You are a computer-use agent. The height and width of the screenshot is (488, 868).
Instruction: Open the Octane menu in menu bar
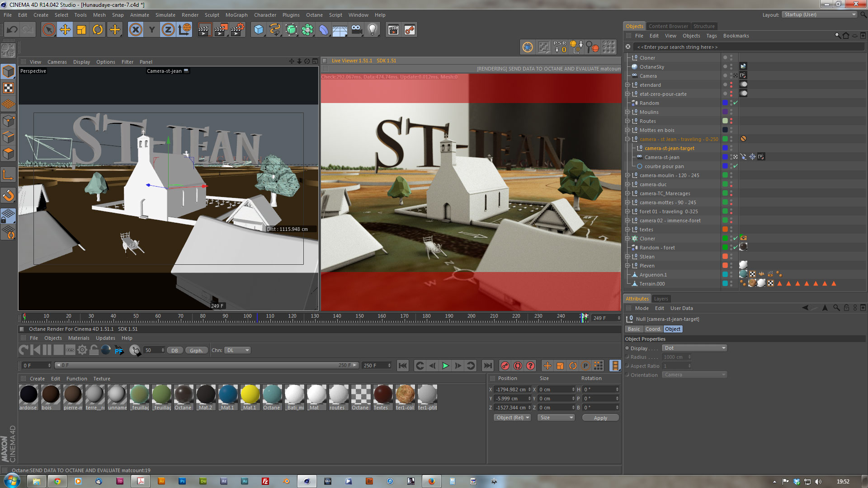pyautogui.click(x=314, y=15)
